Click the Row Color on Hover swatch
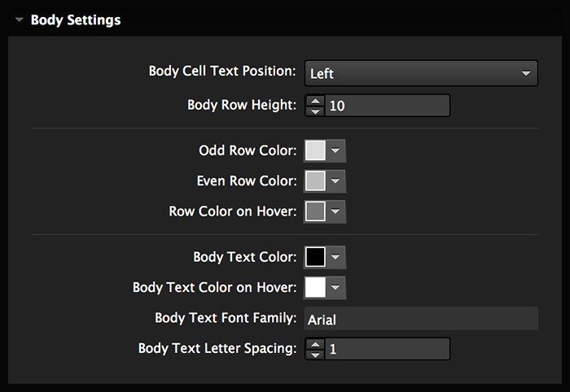The image size is (570, 392). (x=315, y=211)
